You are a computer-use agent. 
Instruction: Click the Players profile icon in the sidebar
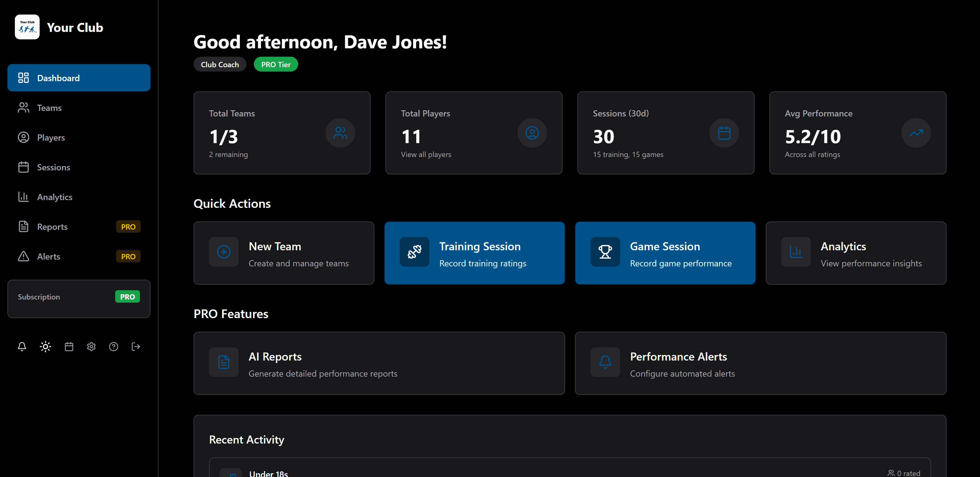[x=23, y=138]
